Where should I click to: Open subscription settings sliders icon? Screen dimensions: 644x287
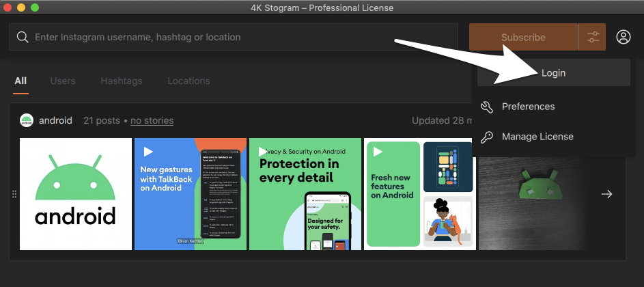tap(591, 37)
